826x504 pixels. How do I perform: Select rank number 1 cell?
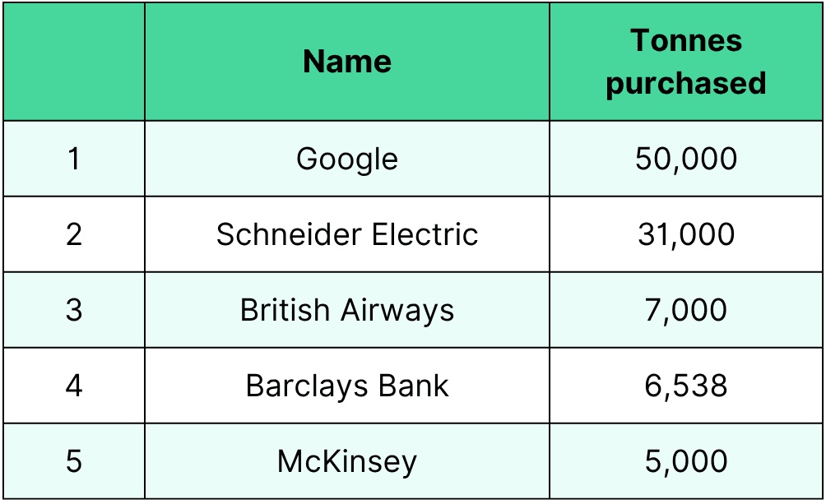click(74, 159)
